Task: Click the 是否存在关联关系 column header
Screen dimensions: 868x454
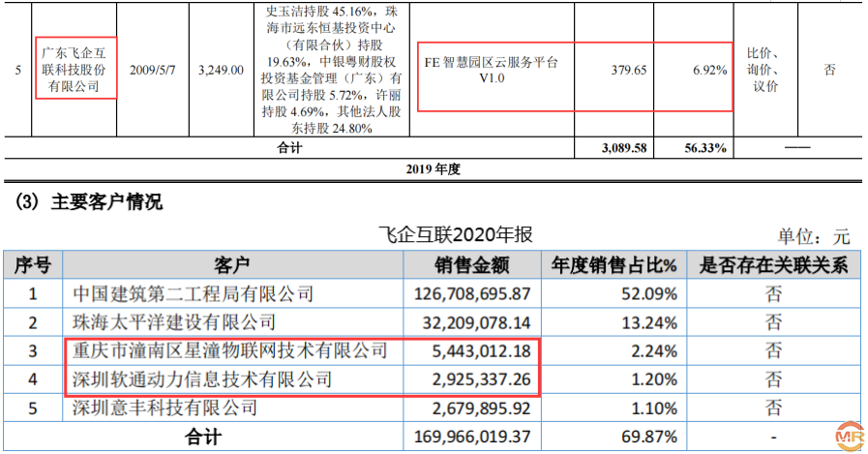Action: click(x=773, y=264)
